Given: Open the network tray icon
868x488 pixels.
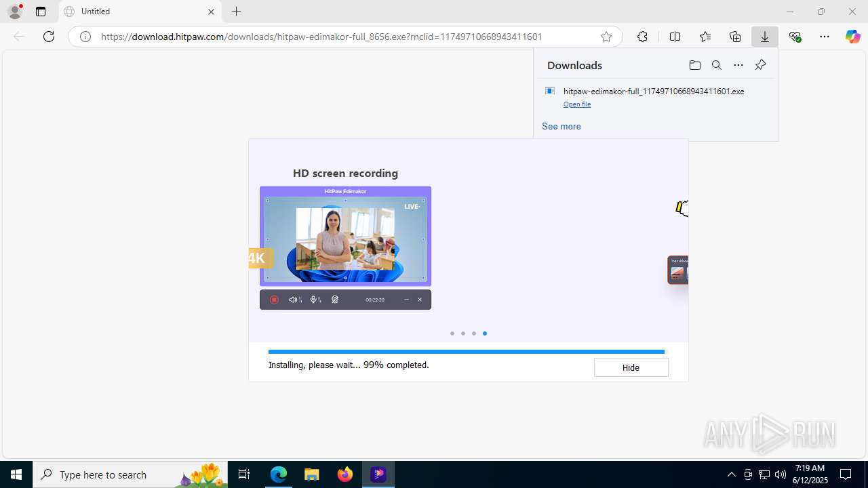Looking at the screenshot, I should pos(764,474).
